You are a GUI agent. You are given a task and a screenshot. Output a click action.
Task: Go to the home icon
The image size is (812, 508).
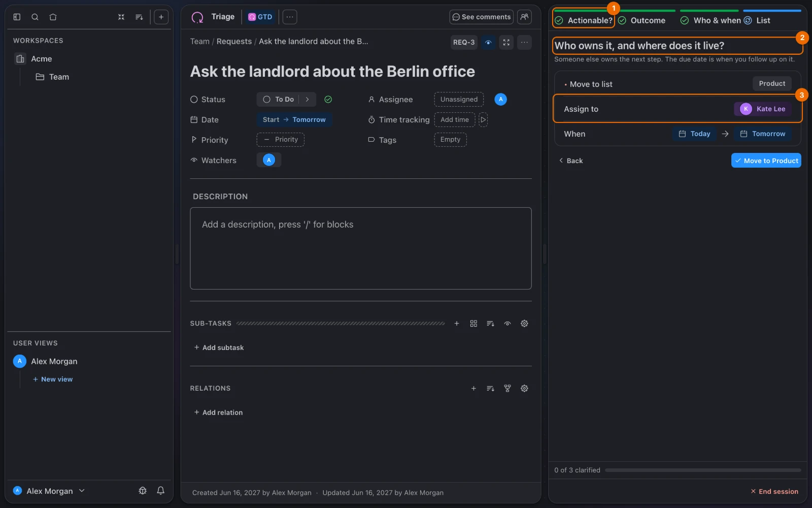pyautogui.click(x=53, y=17)
